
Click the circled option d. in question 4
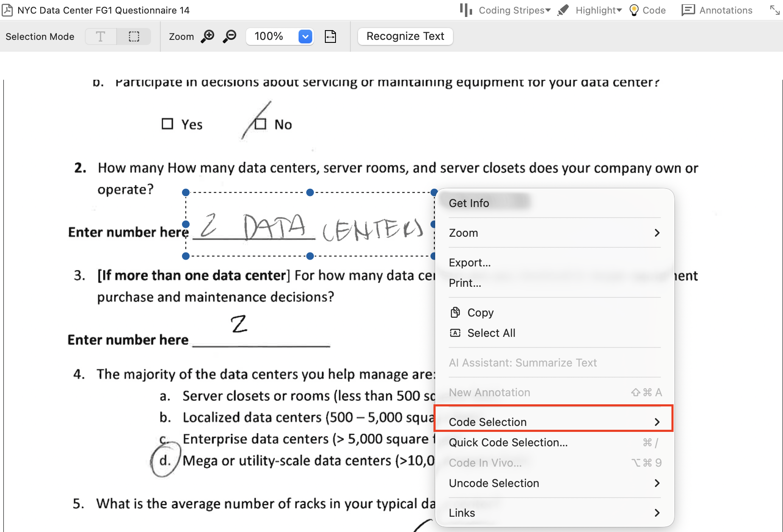click(x=165, y=460)
